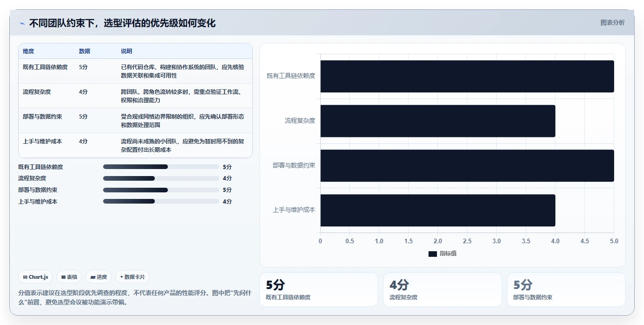The height and width of the screenshot is (325, 644).
Task: Click the 上手与维护成本 label on the chart axis
Action: [294, 210]
